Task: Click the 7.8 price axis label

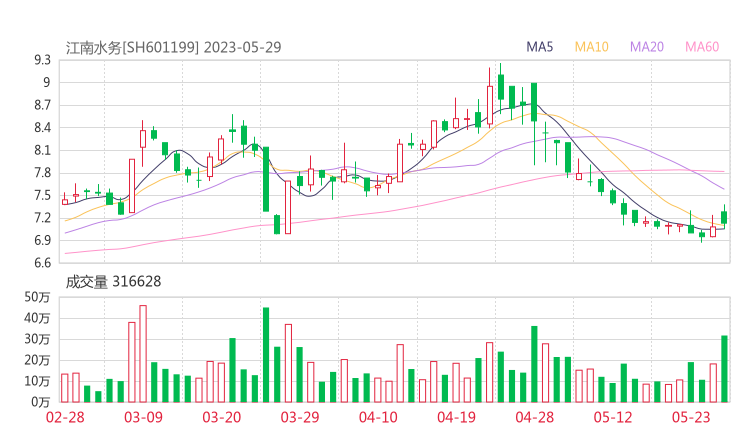Action: click(x=42, y=173)
